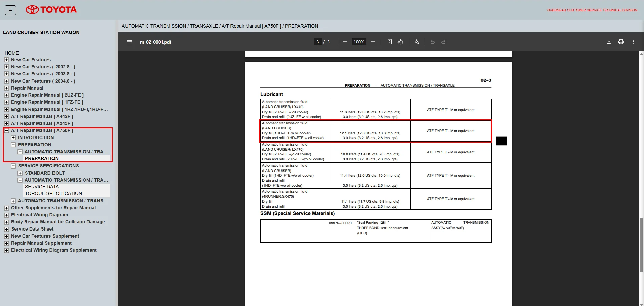Viewport: 644px width, 306px height.
Task: Print the PDF document
Action: 621,42
